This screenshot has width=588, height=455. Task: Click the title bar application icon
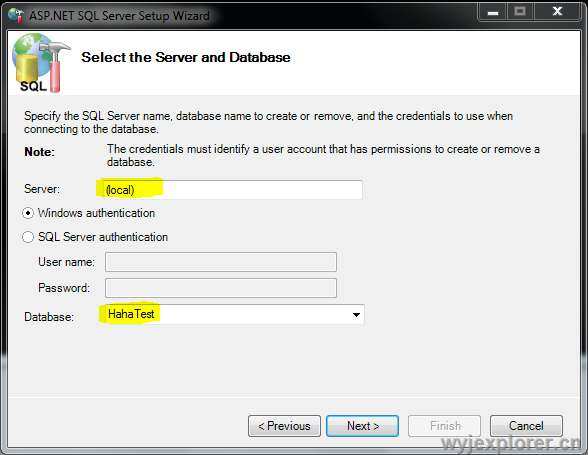(16, 15)
